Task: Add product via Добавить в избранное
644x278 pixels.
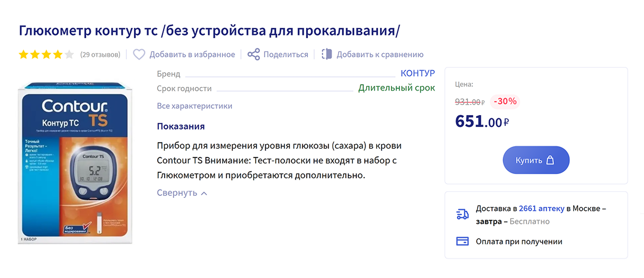Action: coord(192,54)
